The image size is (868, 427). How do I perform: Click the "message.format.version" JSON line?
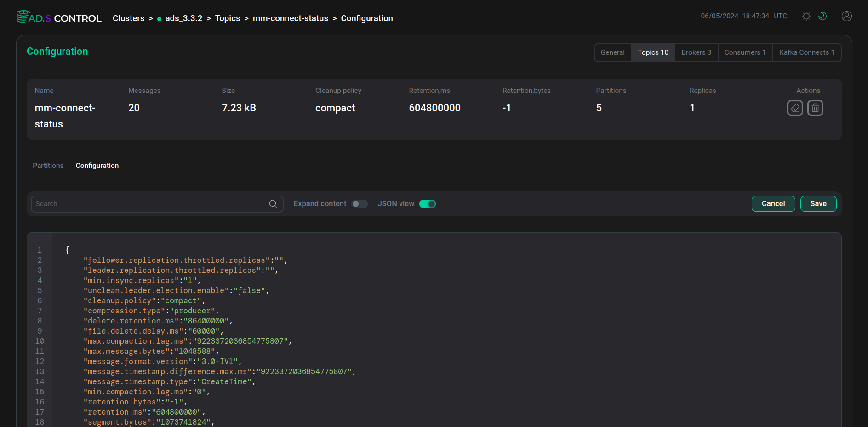point(163,361)
